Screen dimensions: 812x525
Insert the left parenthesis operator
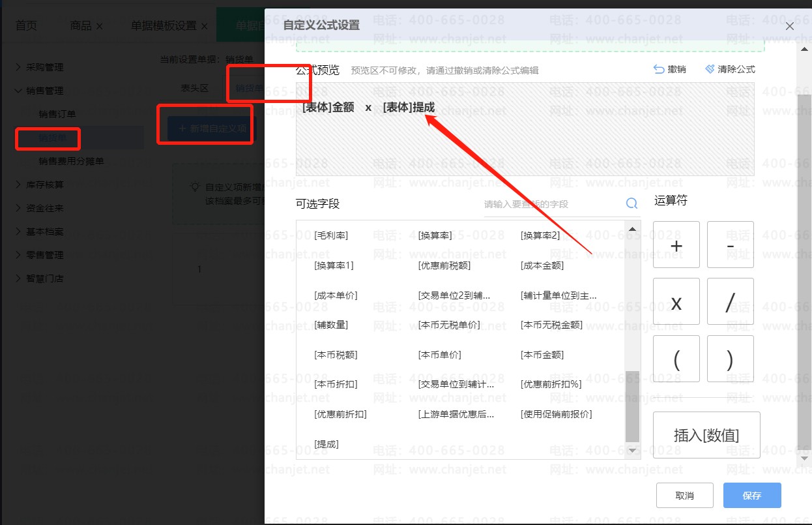pos(676,359)
